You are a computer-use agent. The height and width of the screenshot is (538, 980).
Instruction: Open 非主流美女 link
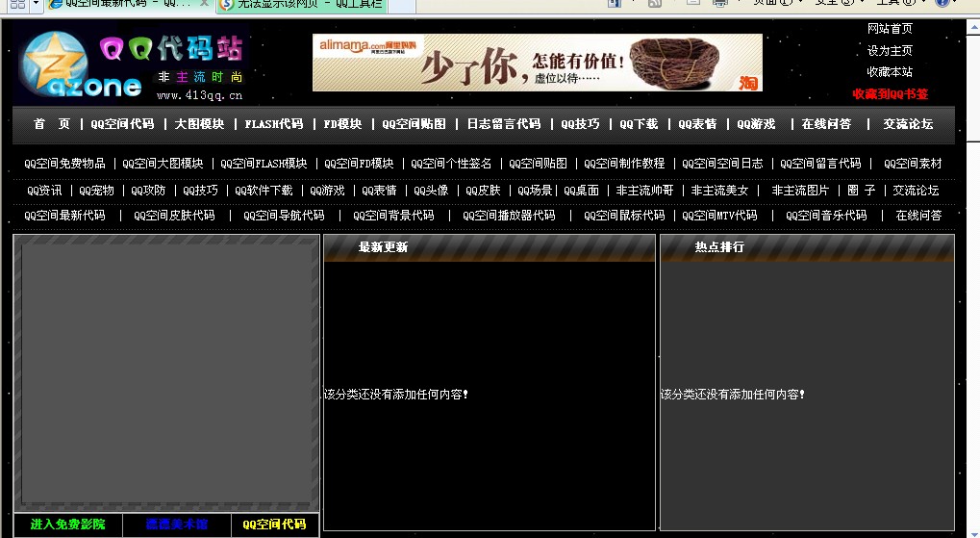tap(719, 191)
